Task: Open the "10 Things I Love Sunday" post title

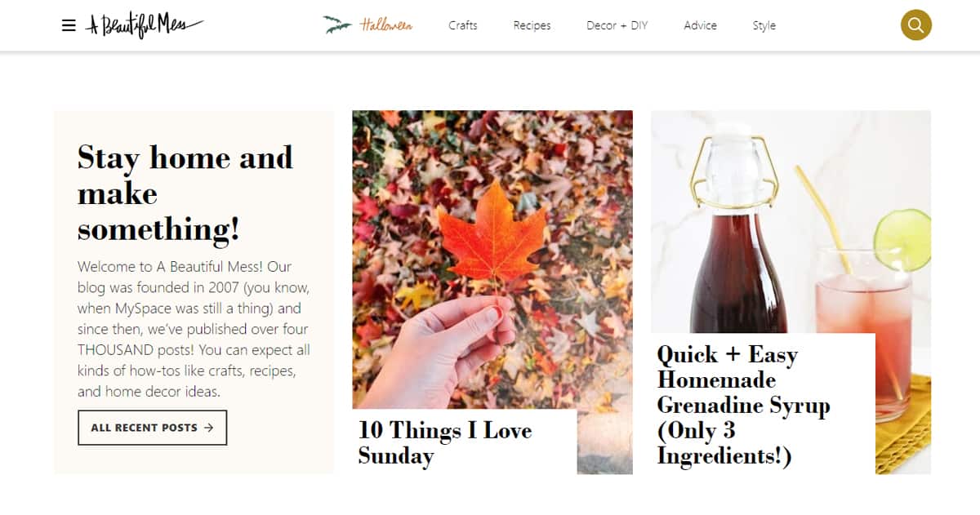Action: click(x=445, y=442)
